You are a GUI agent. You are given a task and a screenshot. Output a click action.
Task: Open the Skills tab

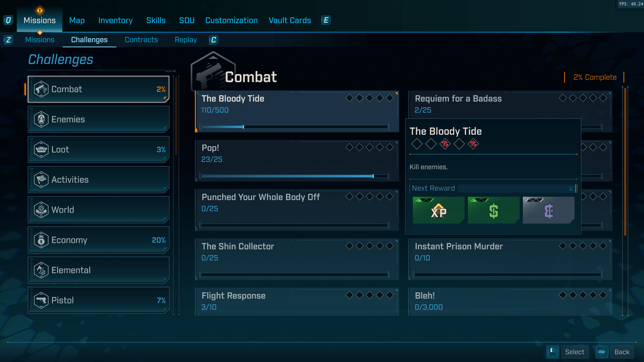coord(156,20)
